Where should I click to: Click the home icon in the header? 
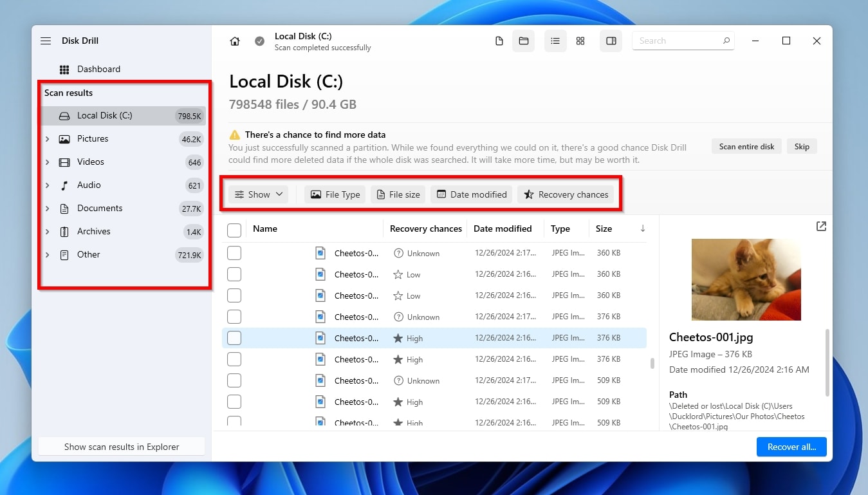235,41
